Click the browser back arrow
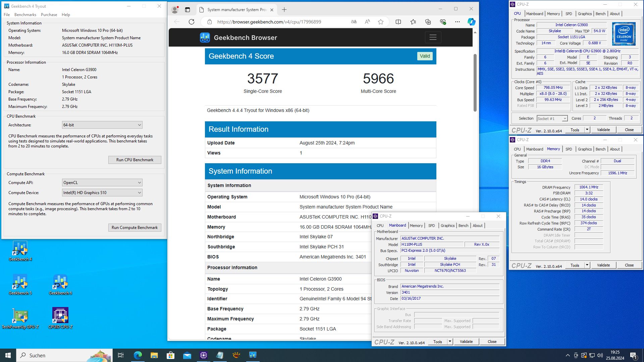Screen dimensions: 644x362 tap(177, 22)
